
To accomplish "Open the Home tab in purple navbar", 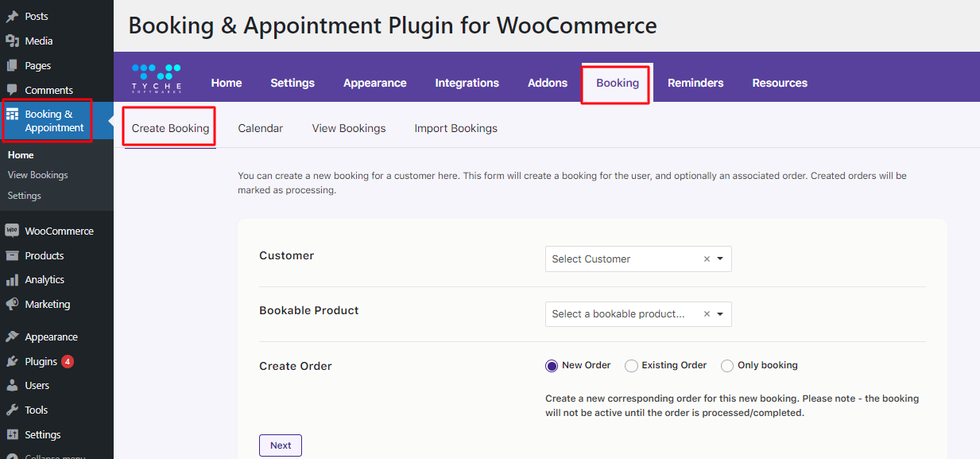I will (x=227, y=83).
